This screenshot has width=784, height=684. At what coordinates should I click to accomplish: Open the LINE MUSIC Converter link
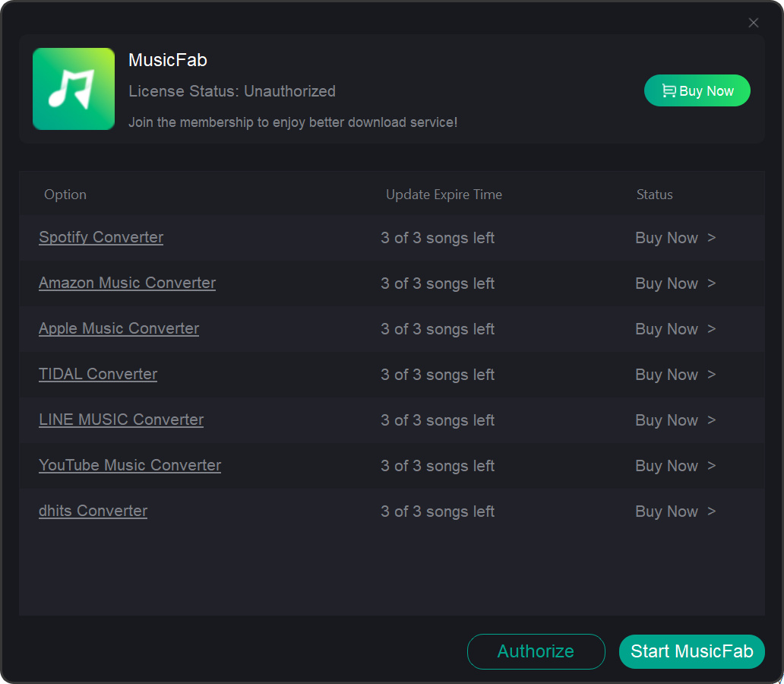[121, 420]
